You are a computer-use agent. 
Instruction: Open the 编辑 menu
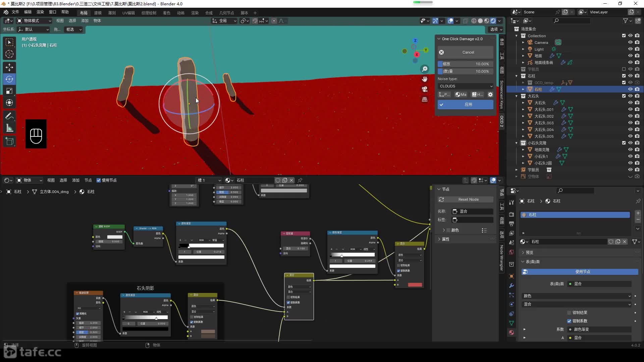[x=28, y=12]
